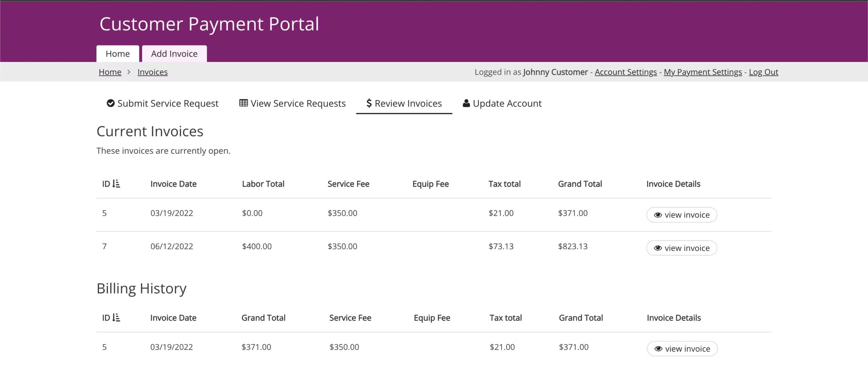Click the eye icon for invoice 7
The image size is (868, 382).
[657, 248]
